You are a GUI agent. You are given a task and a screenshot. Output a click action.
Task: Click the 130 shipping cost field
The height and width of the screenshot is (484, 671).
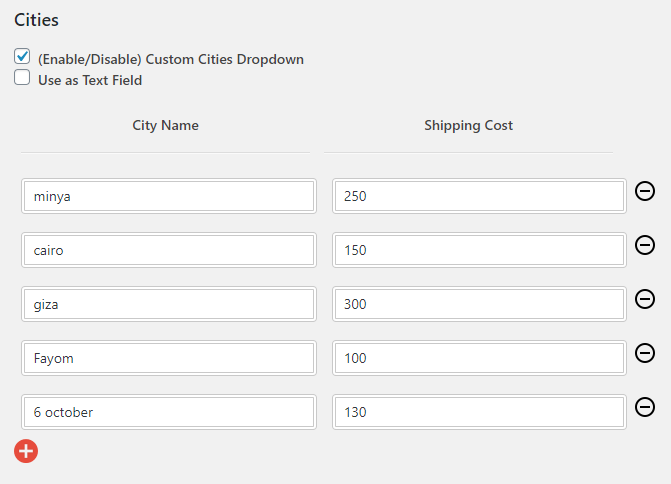tap(479, 412)
